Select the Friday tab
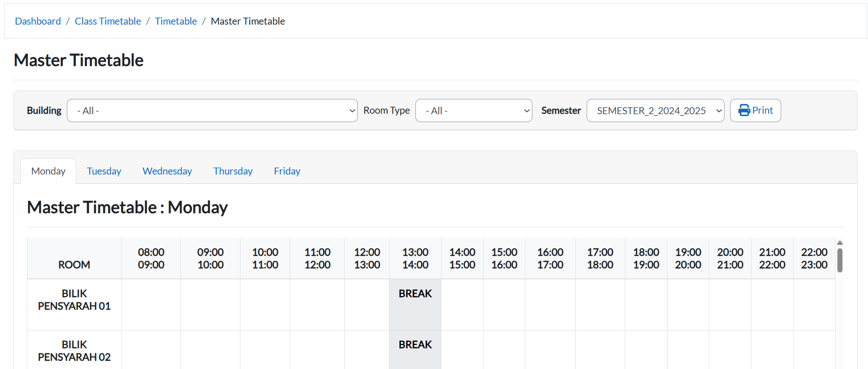The width and height of the screenshot is (868, 369). [287, 171]
